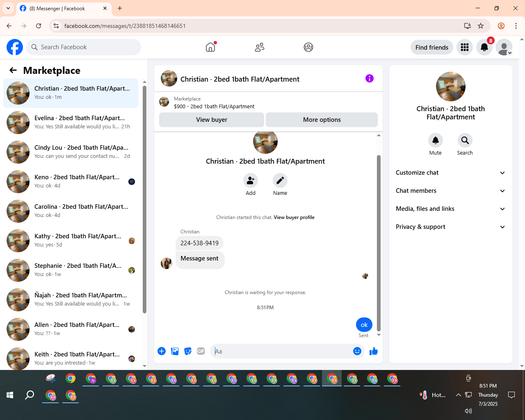Open the $900 2bed 1bath listing link
This screenshot has width=525, height=420.
(214, 106)
